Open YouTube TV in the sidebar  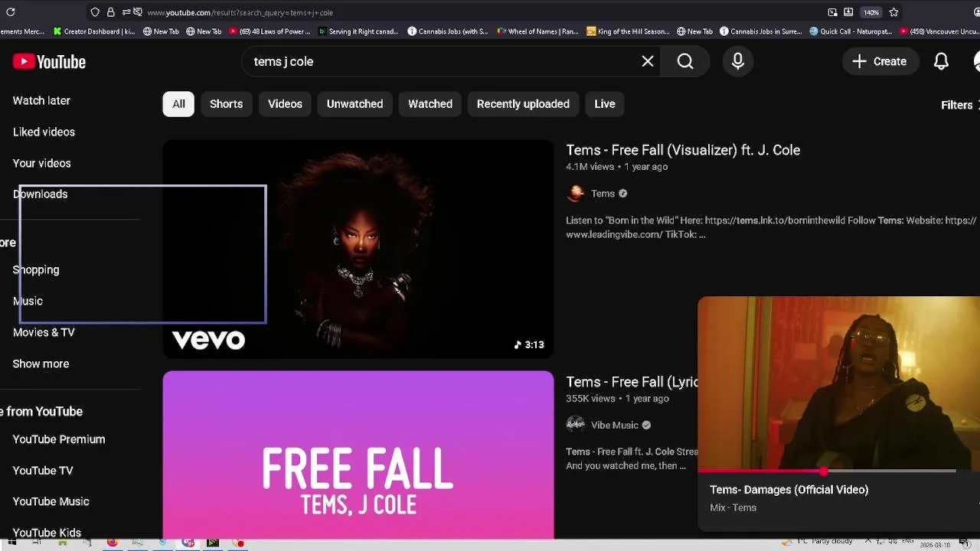point(43,471)
